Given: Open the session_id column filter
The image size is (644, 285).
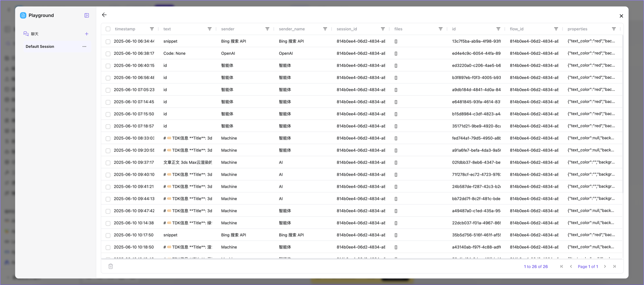Looking at the screenshot, I should point(383,29).
